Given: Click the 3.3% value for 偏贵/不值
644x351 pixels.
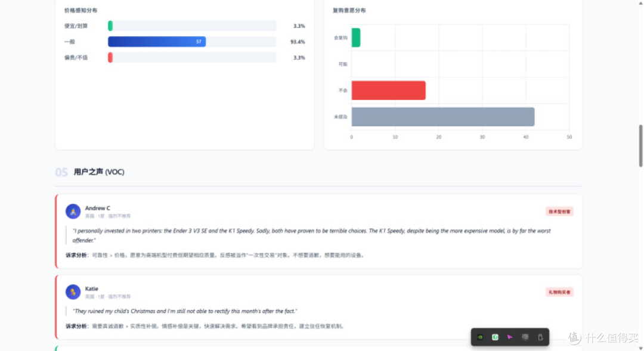Looking at the screenshot, I should tap(299, 57).
